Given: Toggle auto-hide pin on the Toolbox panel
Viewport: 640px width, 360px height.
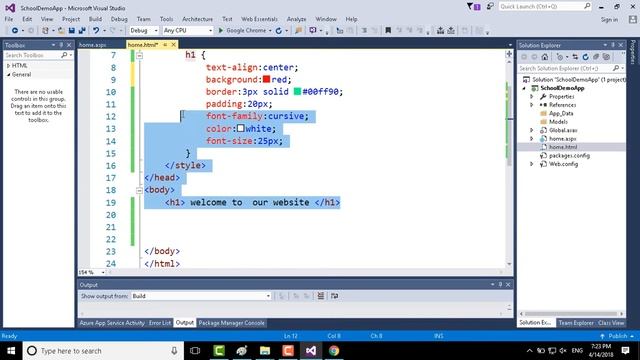Looking at the screenshot, I should point(61,45).
